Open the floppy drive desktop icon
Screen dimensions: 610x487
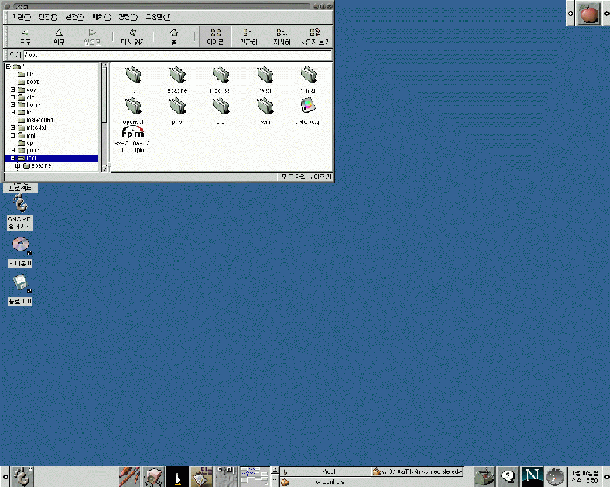click(x=20, y=287)
